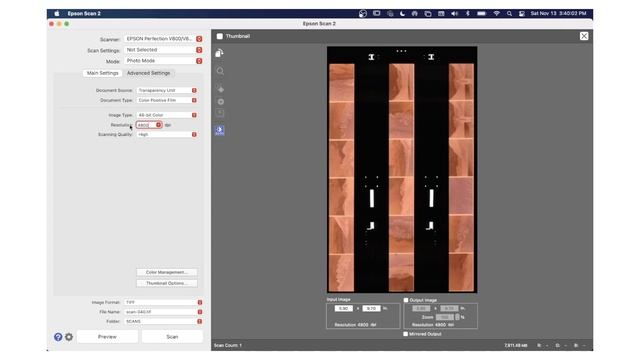Select the zoom magnifier tool
The image size is (640, 360).
(x=220, y=71)
